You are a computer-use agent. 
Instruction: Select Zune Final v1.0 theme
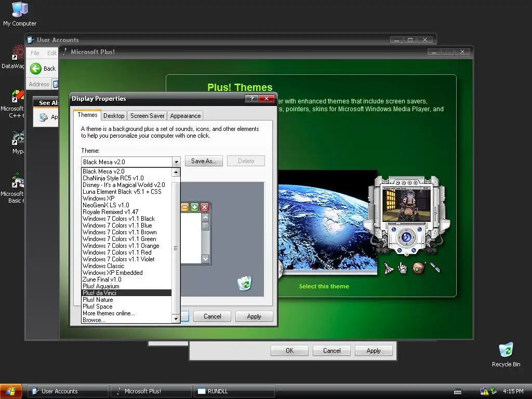(x=127, y=279)
